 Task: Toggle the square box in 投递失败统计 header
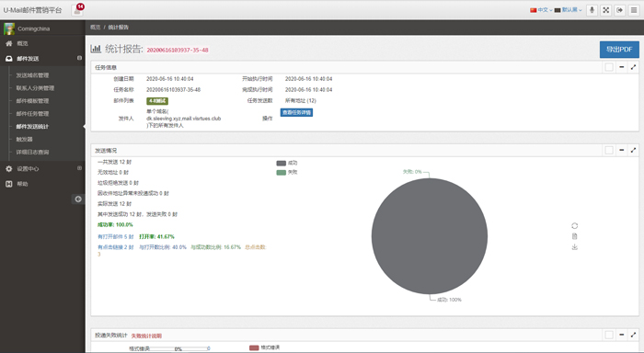(609, 335)
